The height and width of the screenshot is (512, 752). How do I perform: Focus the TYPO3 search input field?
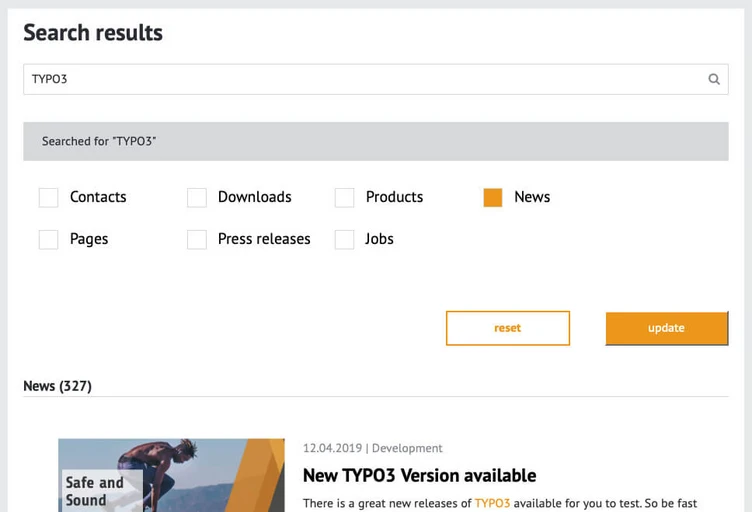(x=376, y=79)
